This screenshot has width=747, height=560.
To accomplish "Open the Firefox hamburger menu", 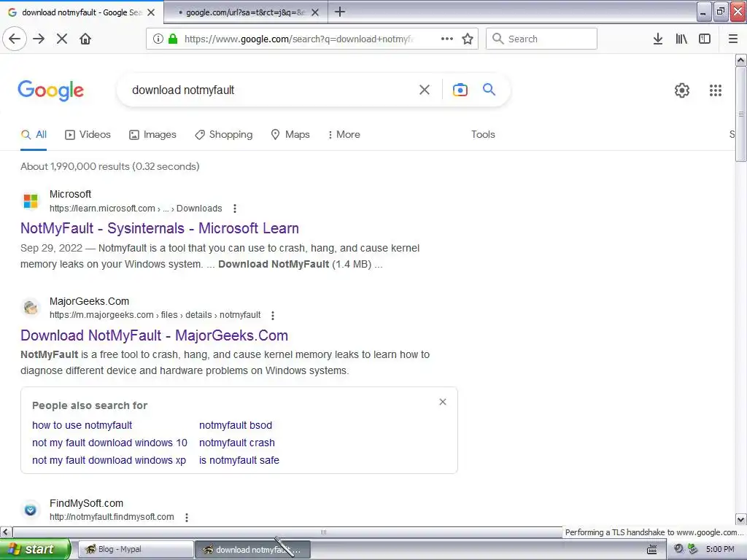I will click(x=733, y=39).
